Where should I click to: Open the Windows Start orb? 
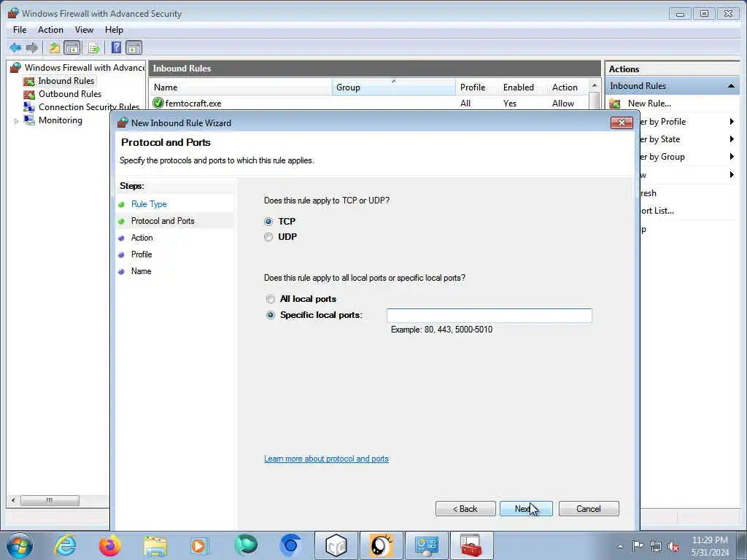click(20, 545)
